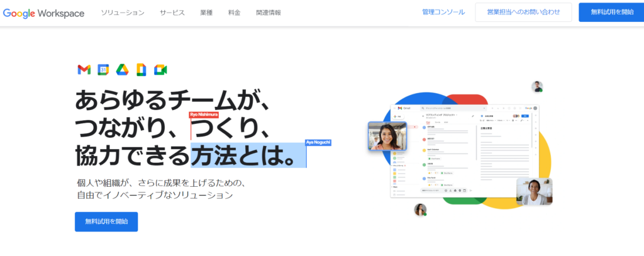Click the Google Meet icon
644x256 pixels.
click(x=160, y=70)
